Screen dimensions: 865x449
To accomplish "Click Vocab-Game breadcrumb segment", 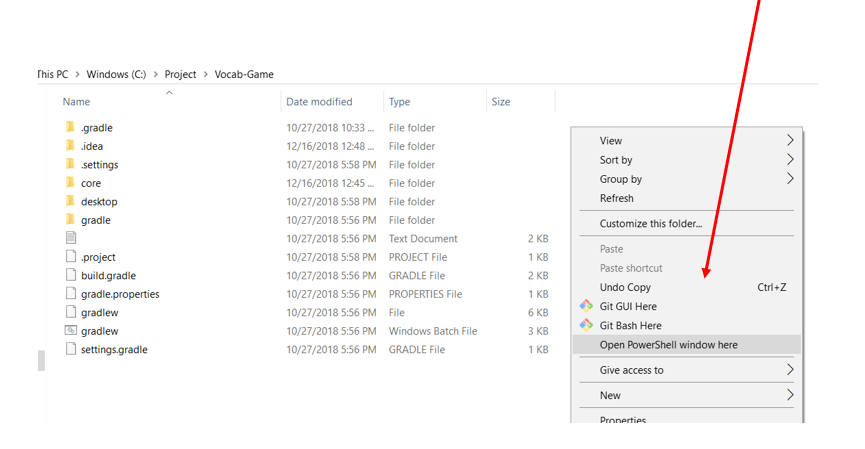I will (244, 74).
